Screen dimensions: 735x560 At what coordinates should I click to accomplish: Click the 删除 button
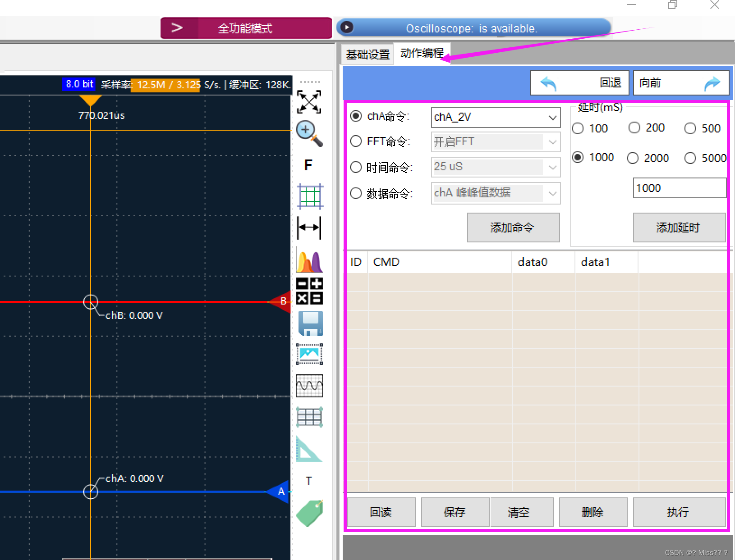593,512
